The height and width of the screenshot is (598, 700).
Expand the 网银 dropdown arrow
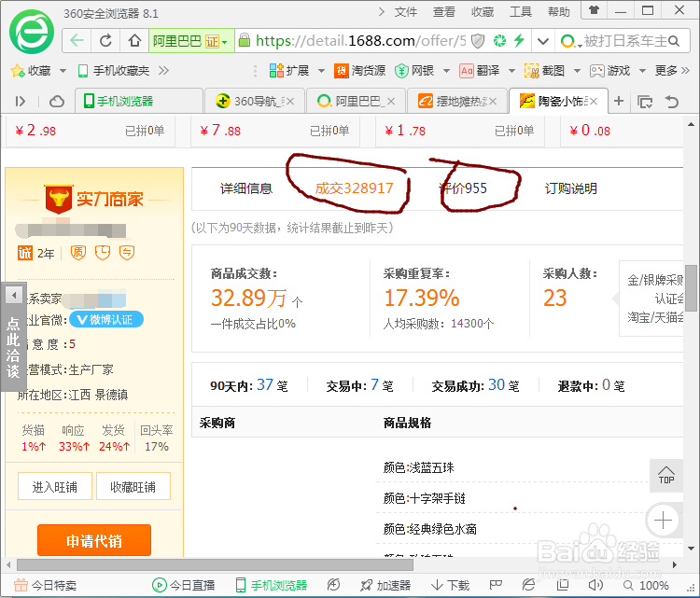point(446,71)
